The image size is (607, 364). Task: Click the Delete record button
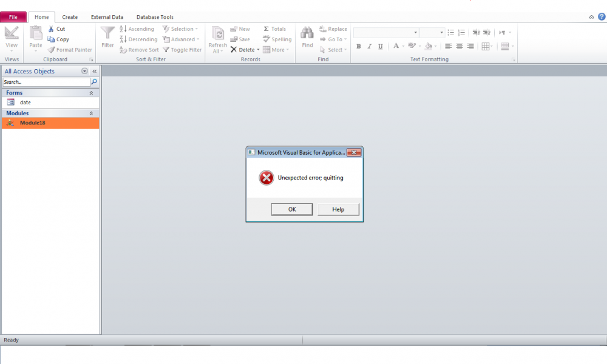pos(243,50)
